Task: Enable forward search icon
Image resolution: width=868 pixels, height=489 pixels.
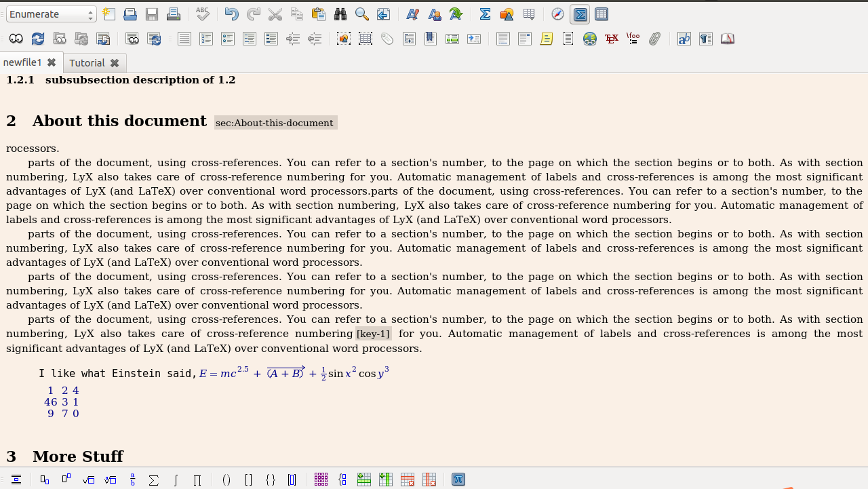Action: 103,39
